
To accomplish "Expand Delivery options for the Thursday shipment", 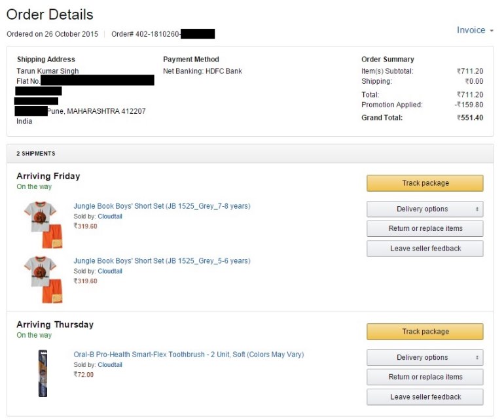I will 425,358.
